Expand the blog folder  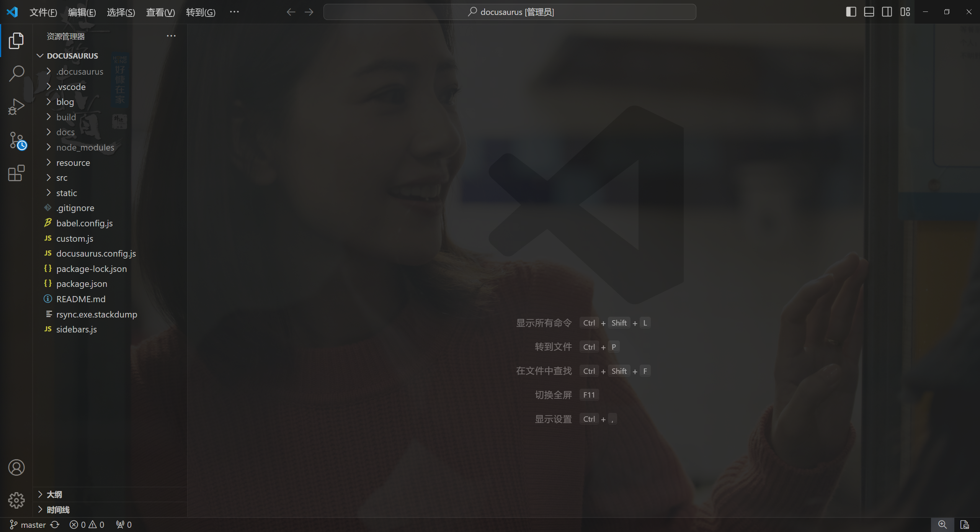110,102
